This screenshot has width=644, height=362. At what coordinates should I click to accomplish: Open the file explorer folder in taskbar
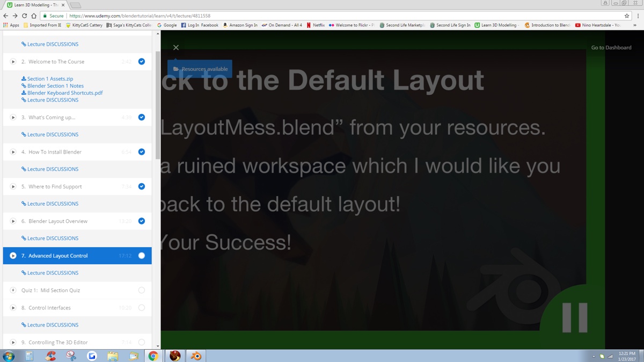[x=113, y=356]
